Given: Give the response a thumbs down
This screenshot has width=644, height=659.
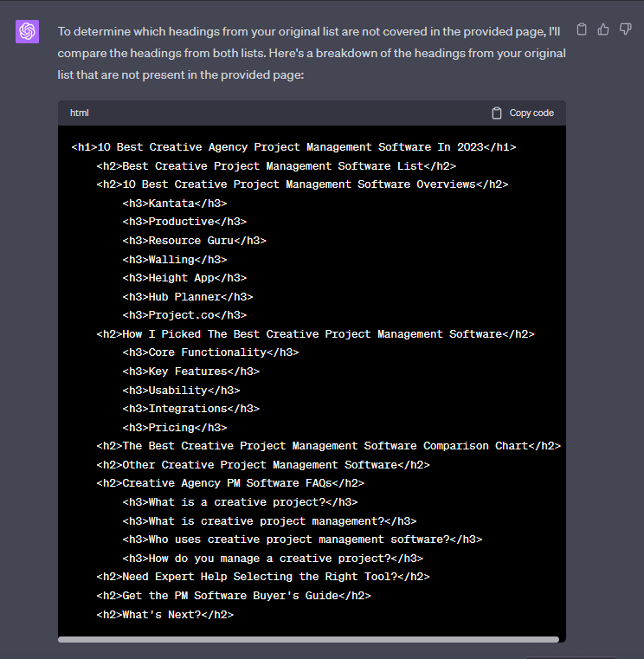Looking at the screenshot, I should (625, 29).
